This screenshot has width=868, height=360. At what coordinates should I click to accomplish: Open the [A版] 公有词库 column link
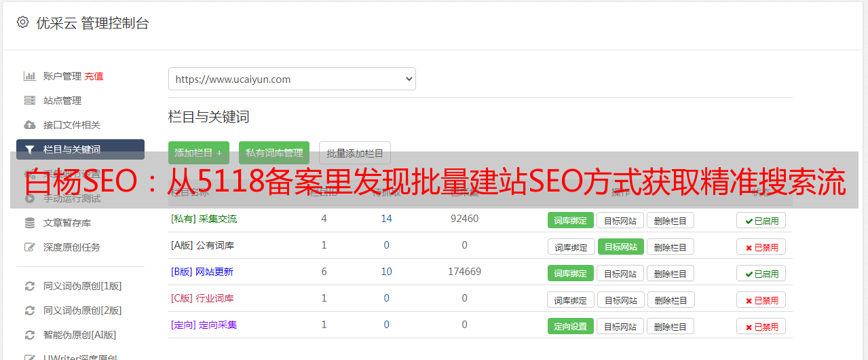click(x=202, y=245)
